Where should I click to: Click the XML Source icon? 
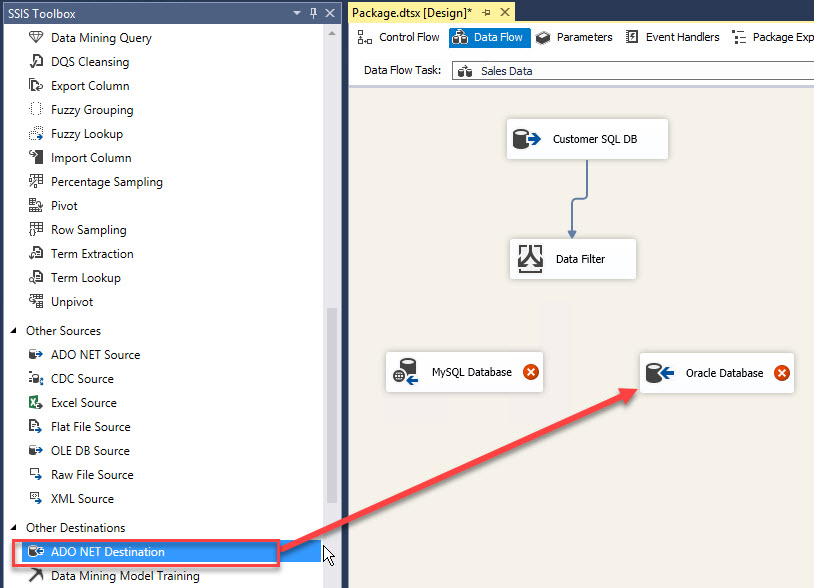(x=36, y=498)
